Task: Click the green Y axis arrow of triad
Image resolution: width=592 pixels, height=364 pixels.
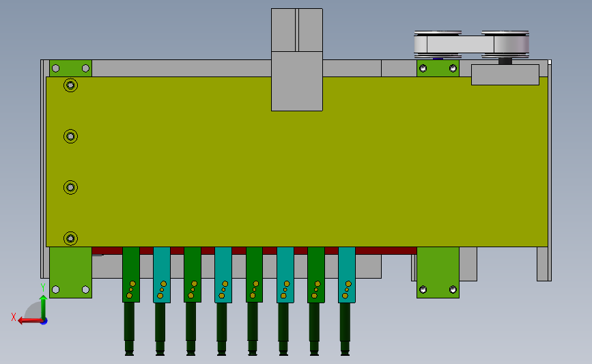Action: point(43,308)
